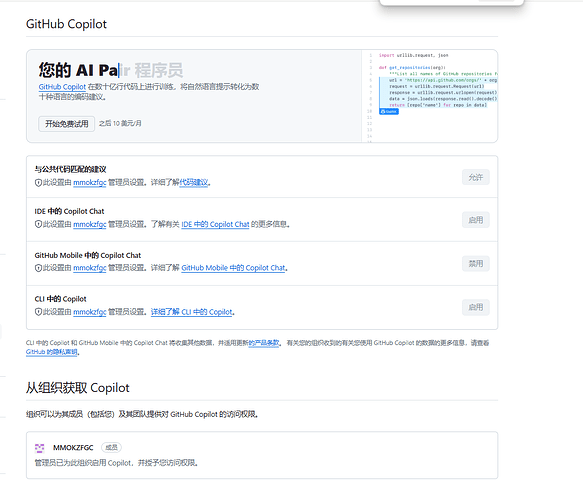Image resolution: width=583 pixels, height=500 pixels.
Task: Click the CLI 中的 Copilot setting title
Action: (x=60, y=299)
